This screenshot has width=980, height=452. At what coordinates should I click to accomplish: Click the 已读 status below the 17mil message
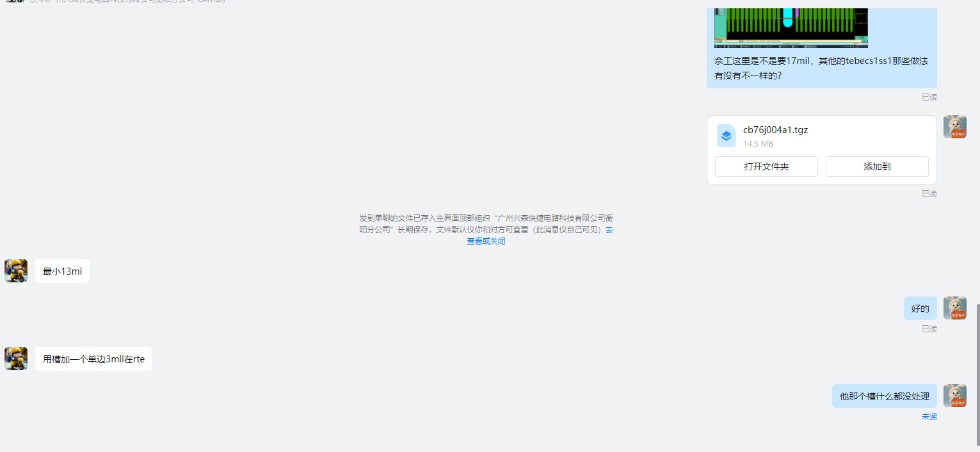click(x=929, y=97)
